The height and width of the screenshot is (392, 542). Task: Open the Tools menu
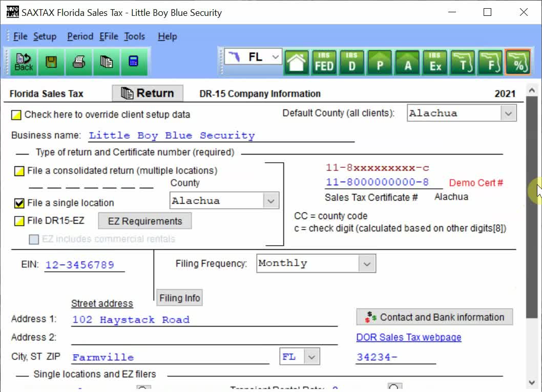(x=134, y=36)
